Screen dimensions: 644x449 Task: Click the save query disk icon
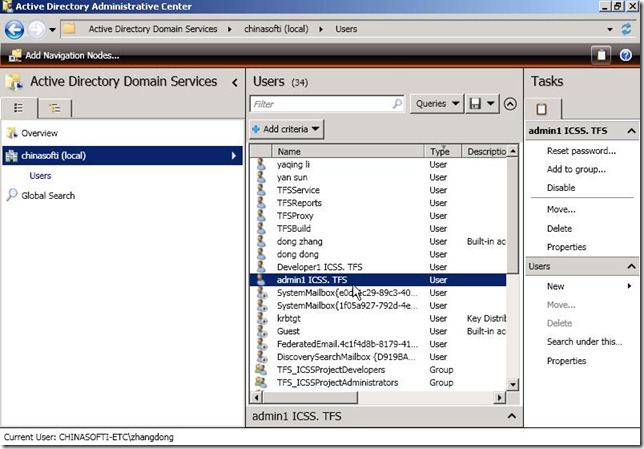click(x=475, y=104)
